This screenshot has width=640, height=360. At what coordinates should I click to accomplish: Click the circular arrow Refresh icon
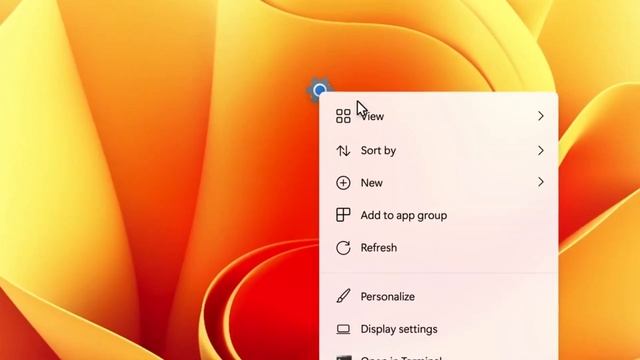tap(343, 248)
